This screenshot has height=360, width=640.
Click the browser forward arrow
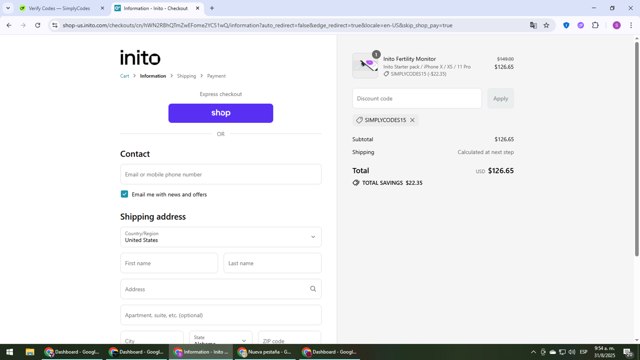[x=23, y=25]
